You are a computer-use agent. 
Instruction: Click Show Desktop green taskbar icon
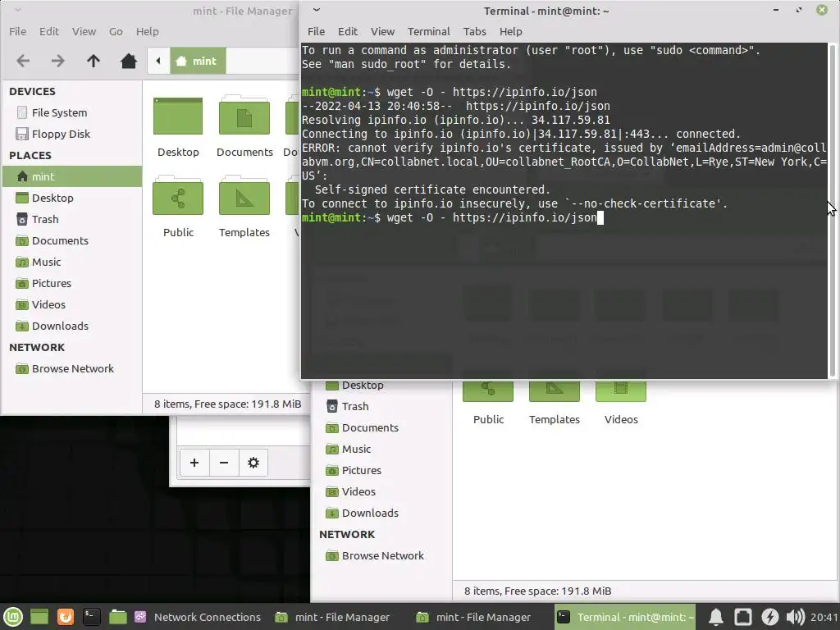pos(39,617)
